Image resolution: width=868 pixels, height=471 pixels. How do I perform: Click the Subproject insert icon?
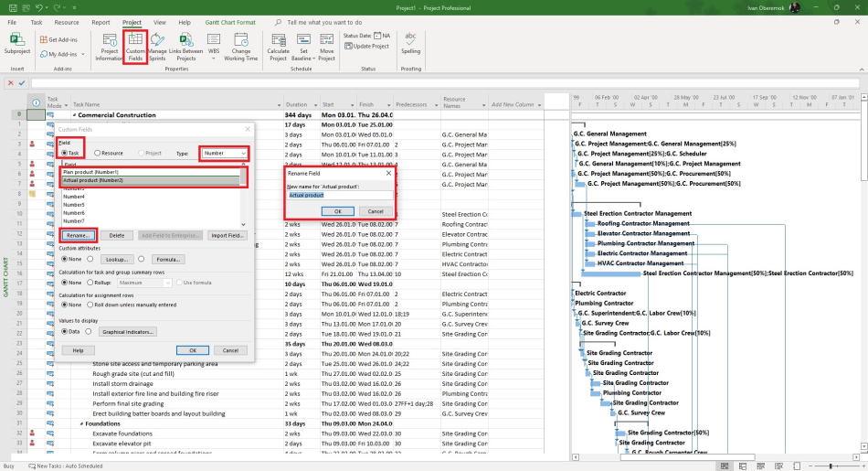[x=17, y=44]
